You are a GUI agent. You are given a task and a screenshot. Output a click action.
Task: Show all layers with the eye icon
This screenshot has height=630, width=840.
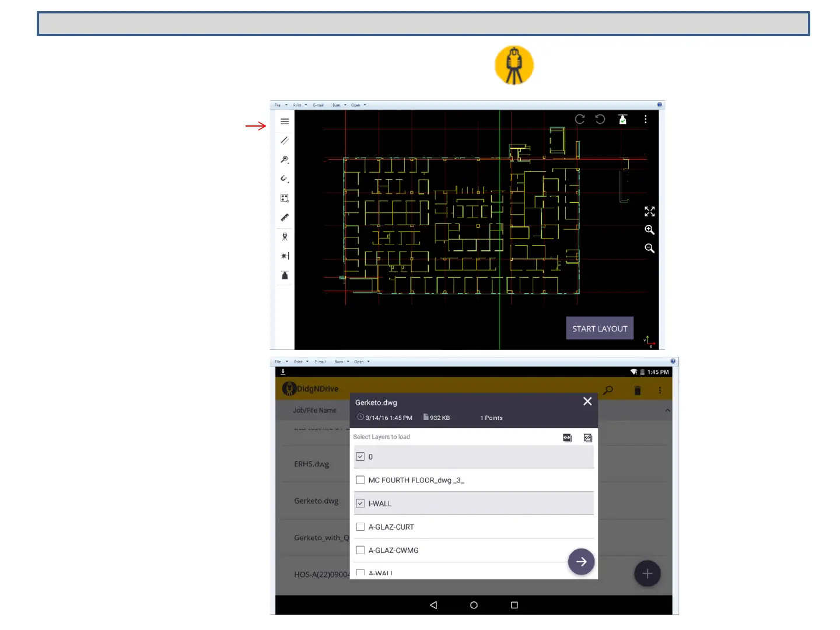click(x=567, y=437)
